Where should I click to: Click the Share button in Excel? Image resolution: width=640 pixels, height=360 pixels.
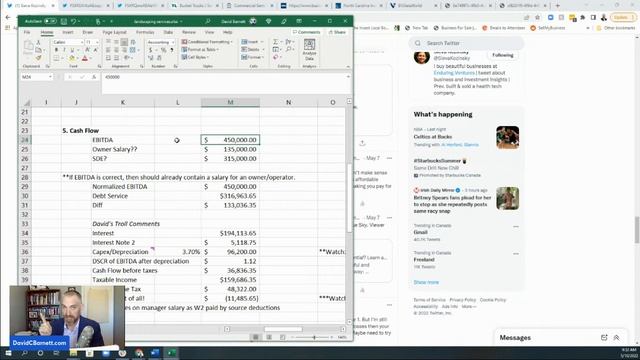pyautogui.click(x=338, y=32)
